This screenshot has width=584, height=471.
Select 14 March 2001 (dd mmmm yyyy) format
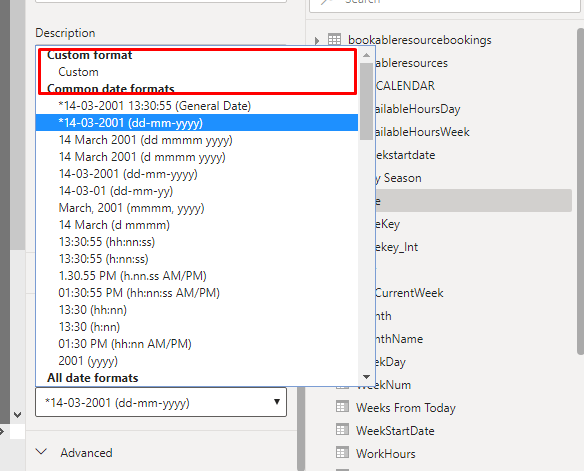pos(146,140)
